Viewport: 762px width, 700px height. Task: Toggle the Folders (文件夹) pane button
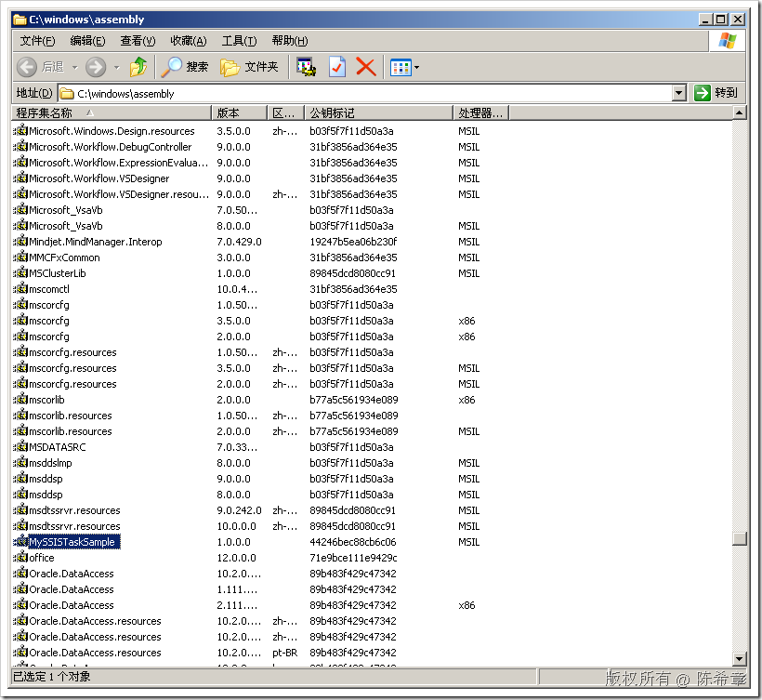coord(249,67)
